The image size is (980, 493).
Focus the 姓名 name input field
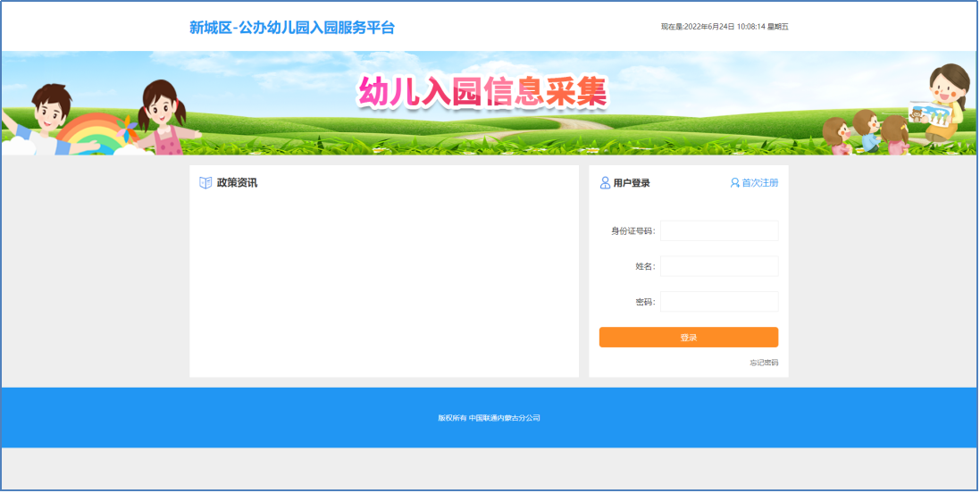point(719,266)
